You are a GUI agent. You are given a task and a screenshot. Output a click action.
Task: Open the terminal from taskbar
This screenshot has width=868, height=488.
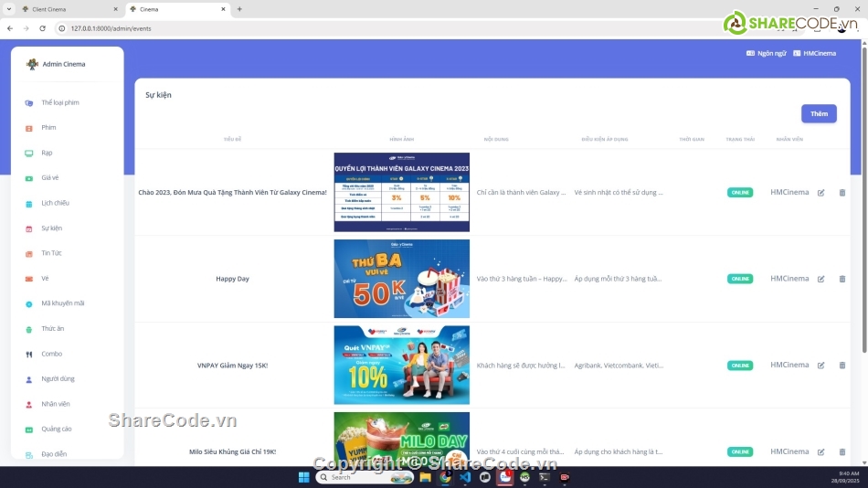pyautogui.click(x=545, y=477)
